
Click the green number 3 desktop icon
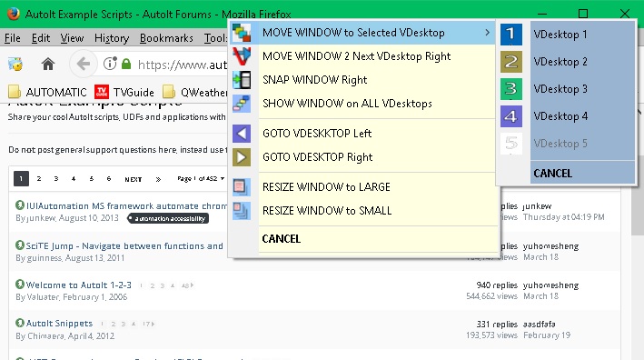click(x=510, y=89)
